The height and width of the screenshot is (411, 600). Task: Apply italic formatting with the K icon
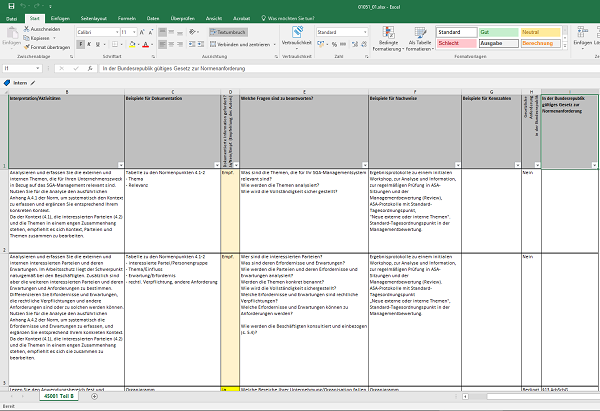[x=90, y=45]
